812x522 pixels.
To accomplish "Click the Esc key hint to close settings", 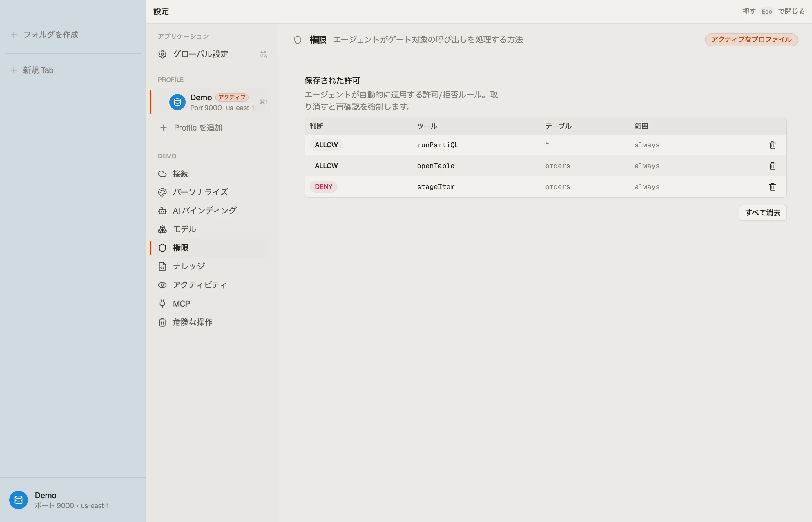I will pos(766,12).
